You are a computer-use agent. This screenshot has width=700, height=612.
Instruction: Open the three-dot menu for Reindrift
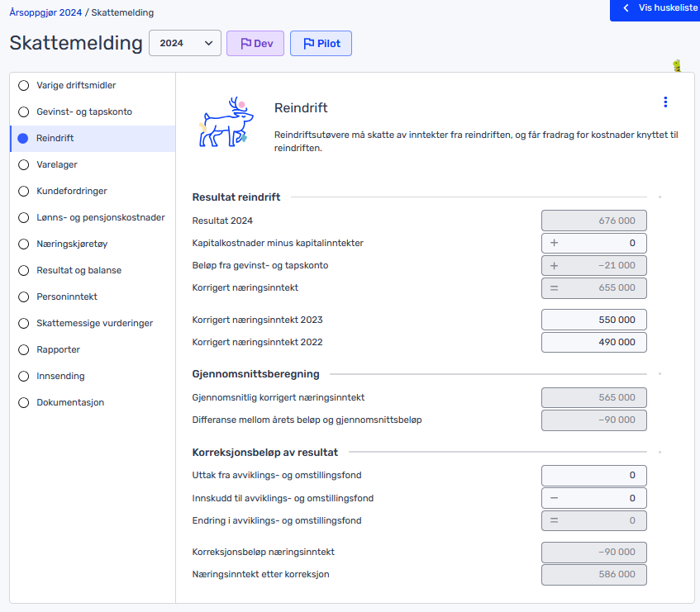pos(665,102)
